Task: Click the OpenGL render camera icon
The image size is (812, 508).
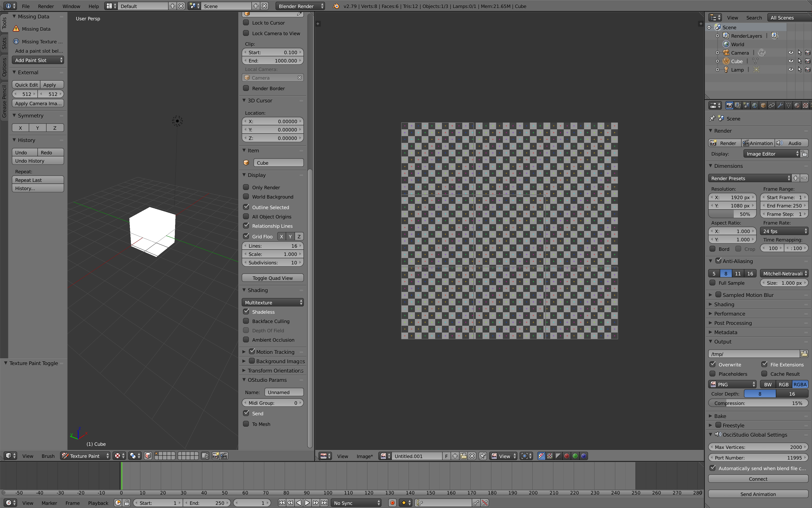Action: [215, 456]
